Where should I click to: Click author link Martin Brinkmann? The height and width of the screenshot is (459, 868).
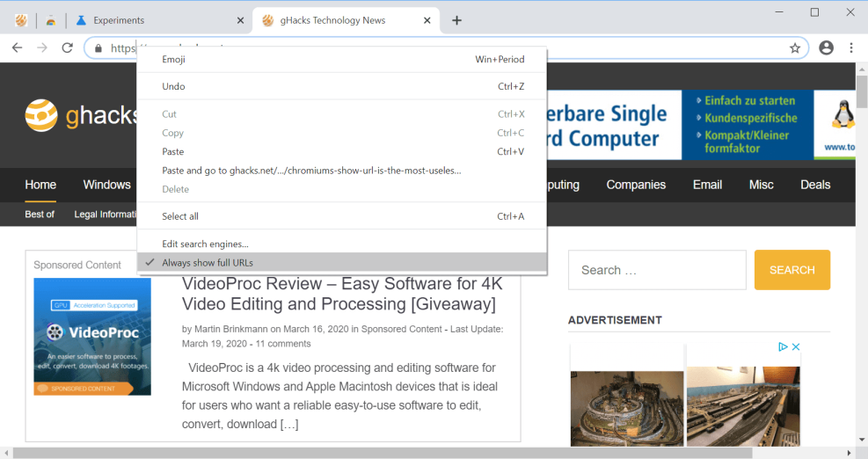point(230,329)
